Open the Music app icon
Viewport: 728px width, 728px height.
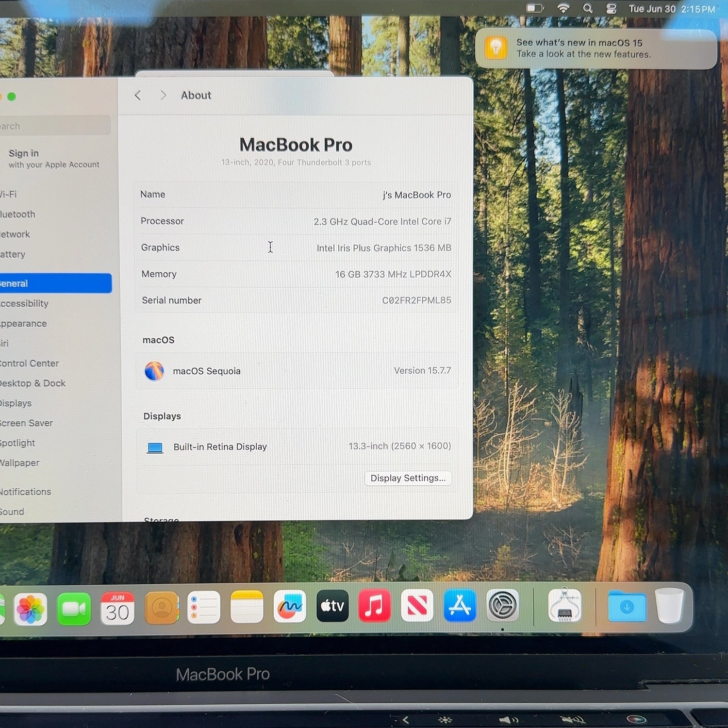point(375,606)
